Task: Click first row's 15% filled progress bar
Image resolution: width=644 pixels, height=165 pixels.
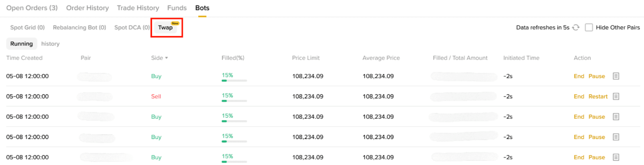Action: [x=234, y=80]
